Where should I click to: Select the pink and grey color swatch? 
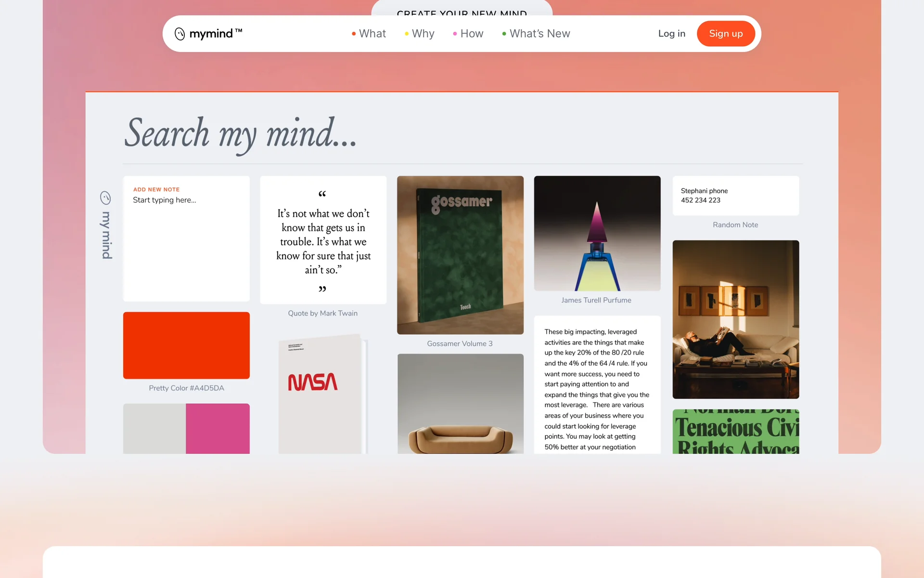point(186,428)
